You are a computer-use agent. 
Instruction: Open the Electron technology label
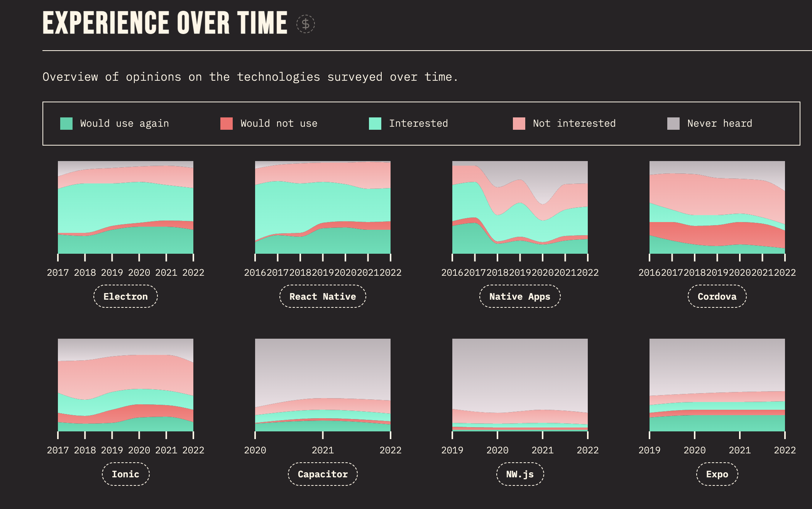(125, 296)
